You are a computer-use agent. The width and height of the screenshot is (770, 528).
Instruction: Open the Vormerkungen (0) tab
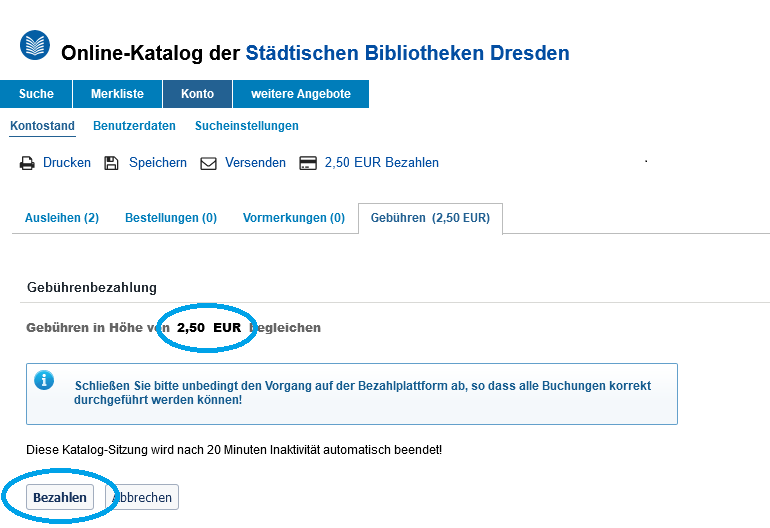pos(294,218)
